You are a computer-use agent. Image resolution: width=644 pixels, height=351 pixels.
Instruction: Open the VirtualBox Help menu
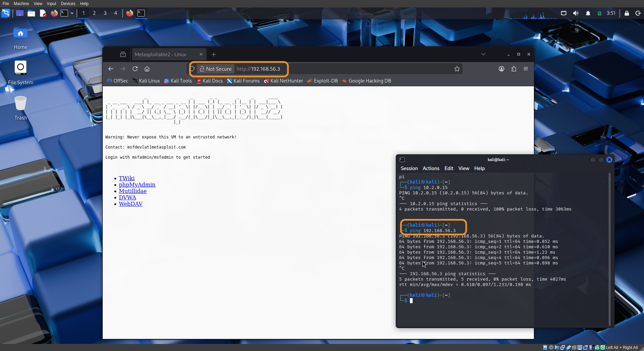tap(84, 4)
